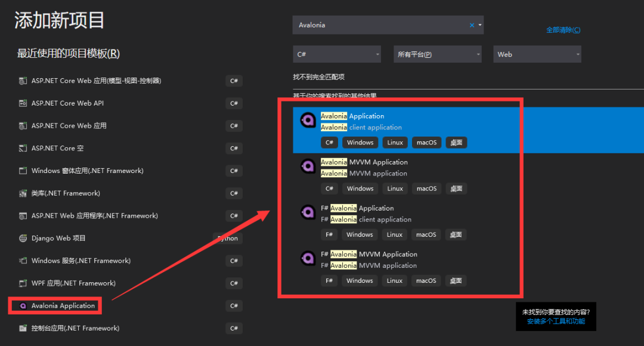Open the Web project type filter dropdown

(537, 54)
